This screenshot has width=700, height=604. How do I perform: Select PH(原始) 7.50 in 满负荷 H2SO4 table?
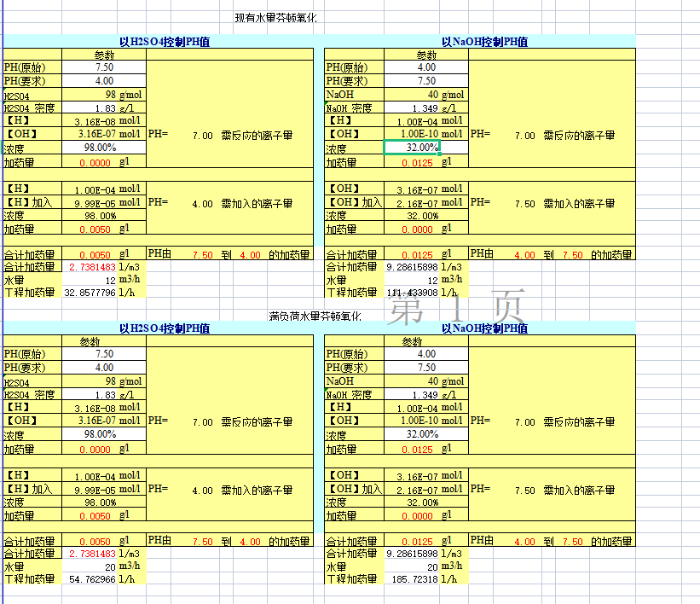tap(104, 354)
